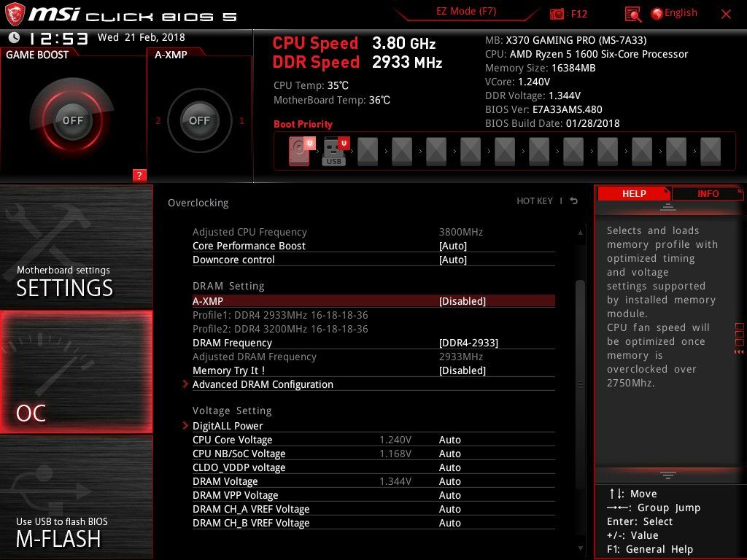
Task: Open Downcore control [Auto] value
Action: point(452,260)
